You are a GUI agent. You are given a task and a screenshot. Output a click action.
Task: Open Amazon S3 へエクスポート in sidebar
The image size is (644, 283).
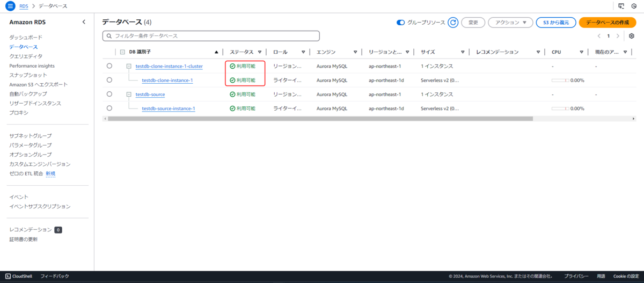pyautogui.click(x=39, y=85)
